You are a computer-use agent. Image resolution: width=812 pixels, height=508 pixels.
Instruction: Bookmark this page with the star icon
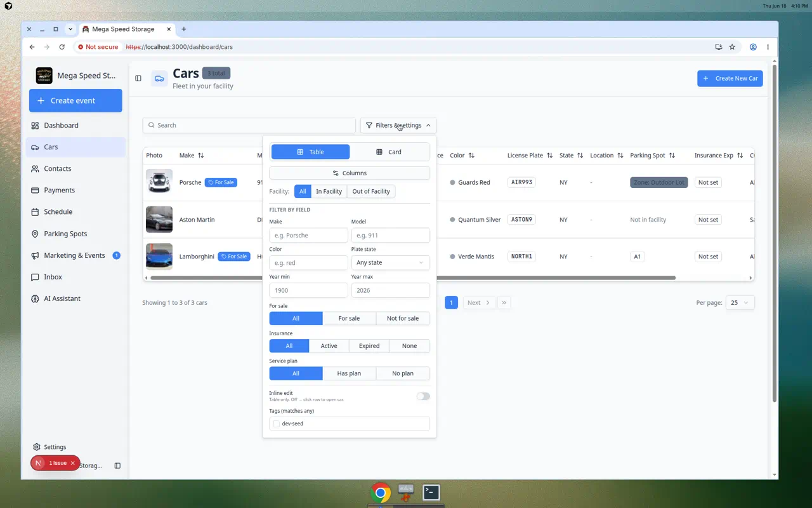(x=732, y=47)
